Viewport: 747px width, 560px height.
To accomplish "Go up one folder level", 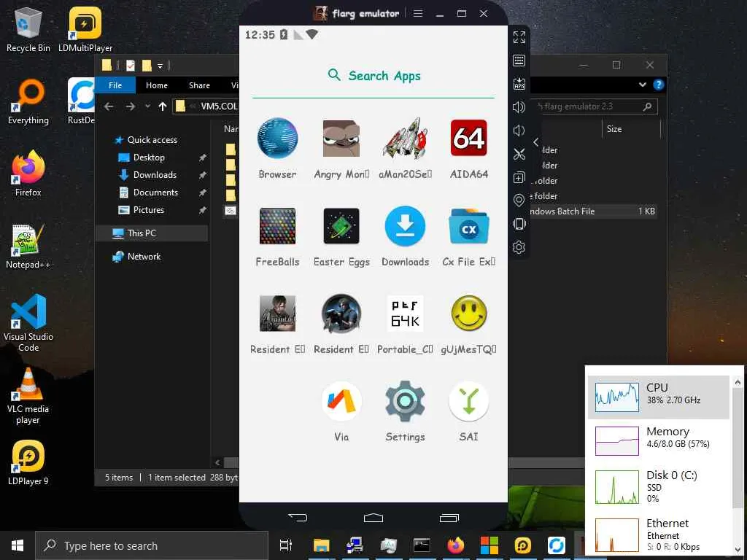I will pyautogui.click(x=163, y=106).
